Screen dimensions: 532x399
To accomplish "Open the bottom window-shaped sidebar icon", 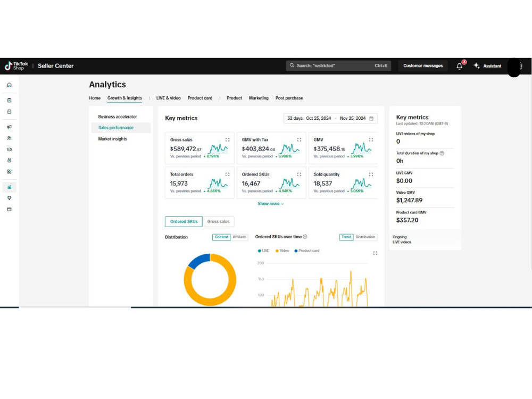I will coord(10,209).
